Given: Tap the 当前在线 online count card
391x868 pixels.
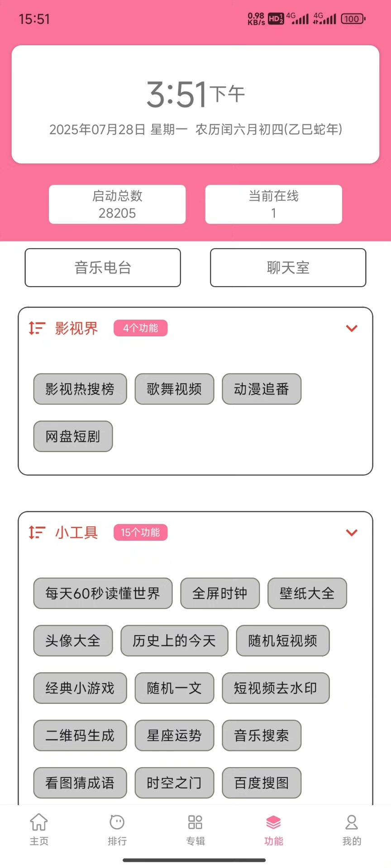Looking at the screenshot, I should tap(273, 204).
